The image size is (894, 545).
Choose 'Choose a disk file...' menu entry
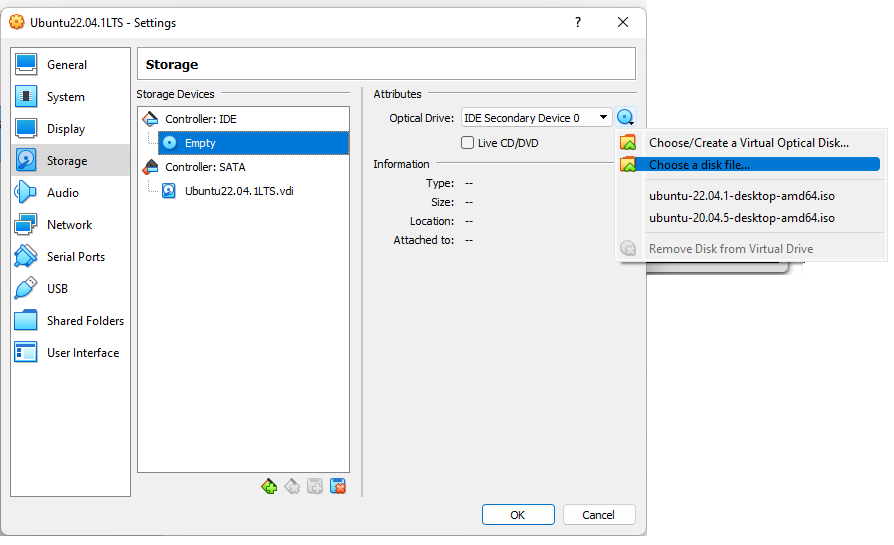click(698, 165)
